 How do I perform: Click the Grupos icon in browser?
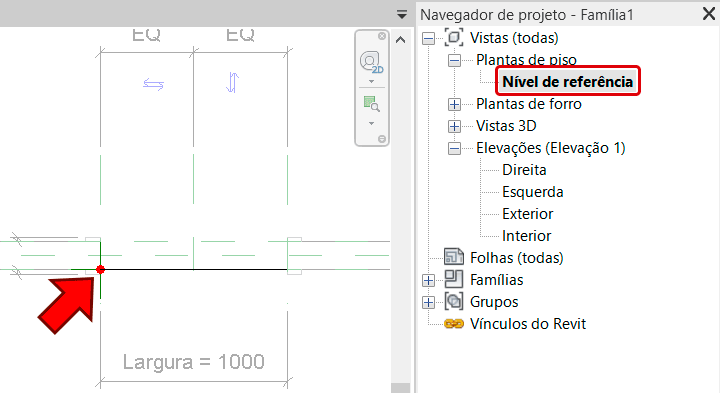[x=454, y=301]
